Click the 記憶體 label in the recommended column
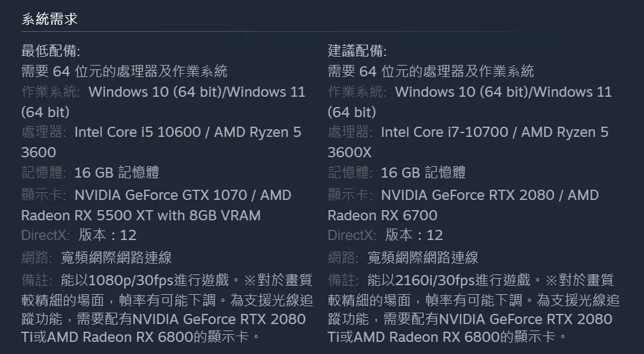The width and height of the screenshot is (644, 354). 350,172
